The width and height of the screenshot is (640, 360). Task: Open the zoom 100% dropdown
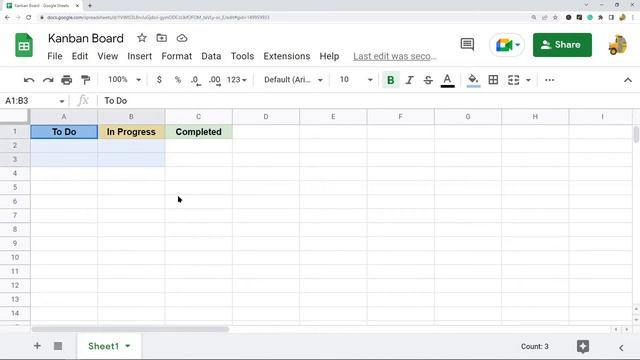(124, 80)
